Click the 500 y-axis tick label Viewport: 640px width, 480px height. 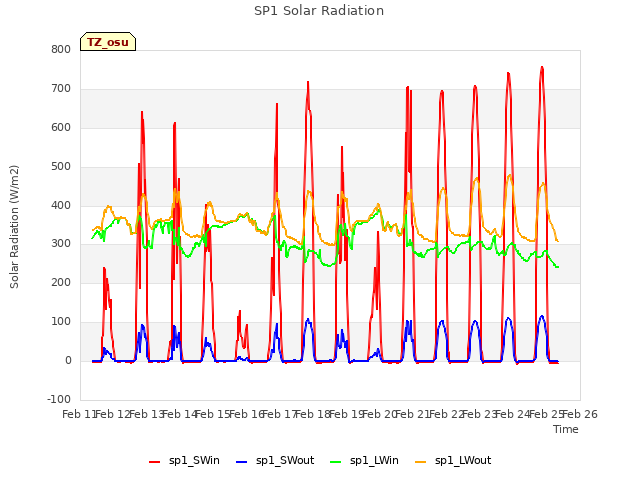[61, 167]
